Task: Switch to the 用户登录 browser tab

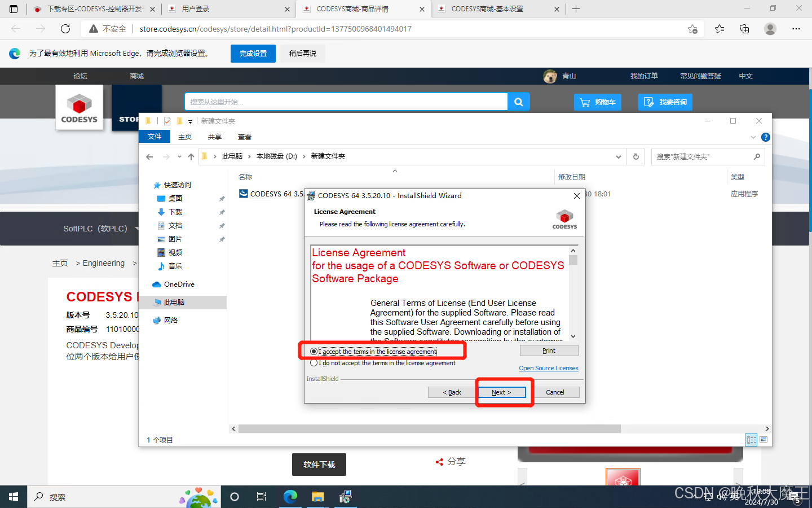Action: tap(228, 9)
